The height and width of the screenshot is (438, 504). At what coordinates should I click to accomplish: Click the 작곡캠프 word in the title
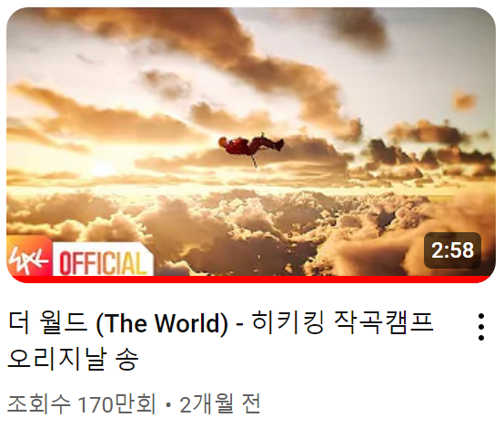point(384,322)
